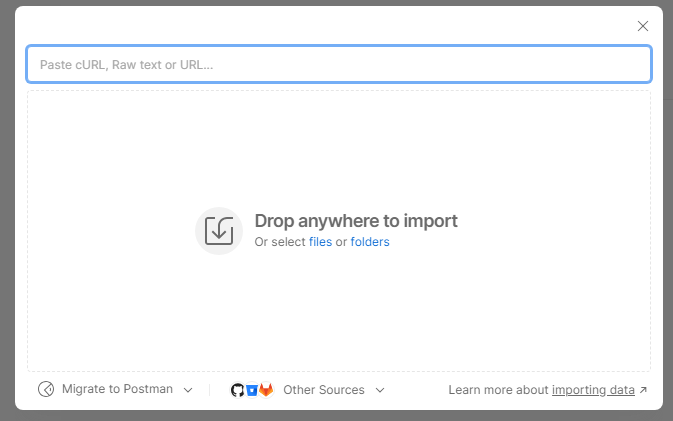The height and width of the screenshot is (421, 673).
Task: Close the import dialog with X
Action: click(x=643, y=26)
